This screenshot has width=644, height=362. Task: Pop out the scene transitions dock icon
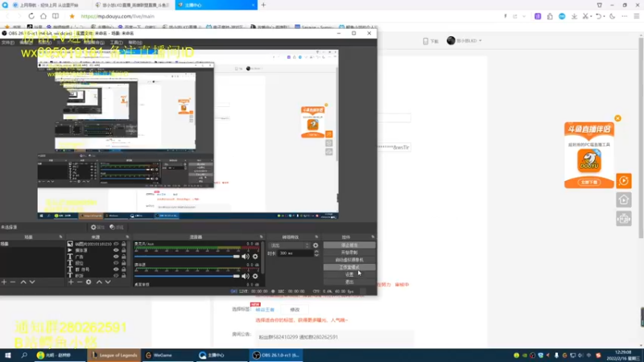pyautogui.click(x=316, y=237)
